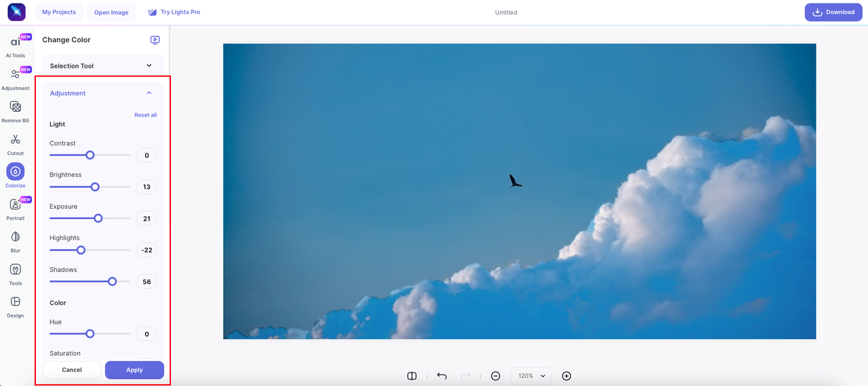Click the Shadows slider handle
Viewport: 868px width, 386px height.
pos(113,282)
